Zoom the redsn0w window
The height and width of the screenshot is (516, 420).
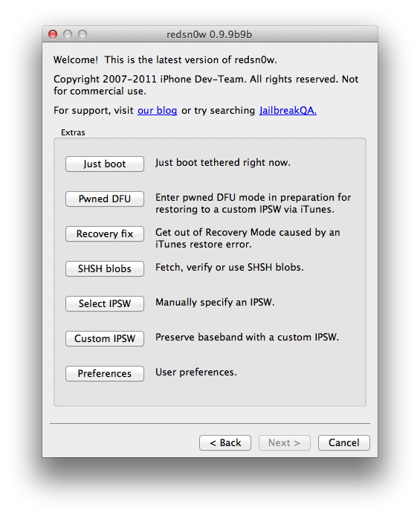click(x=83, y=34)
